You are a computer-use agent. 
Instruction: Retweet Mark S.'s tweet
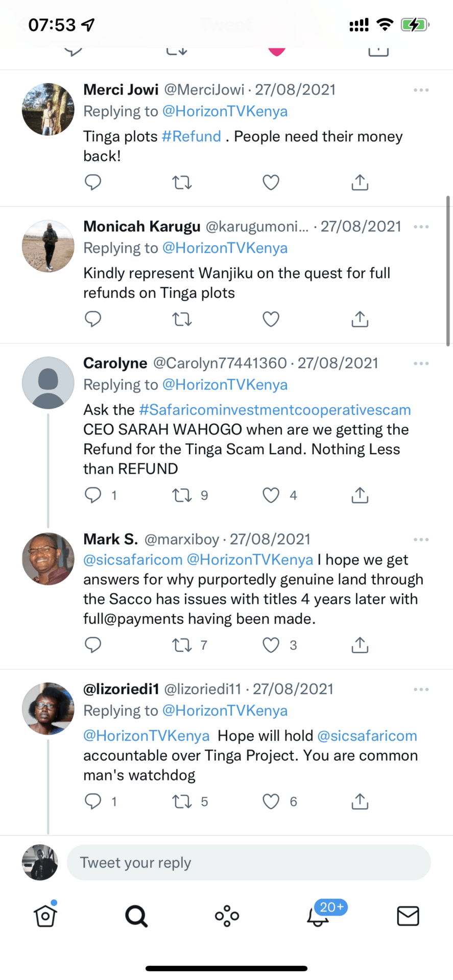coord(182,645)
